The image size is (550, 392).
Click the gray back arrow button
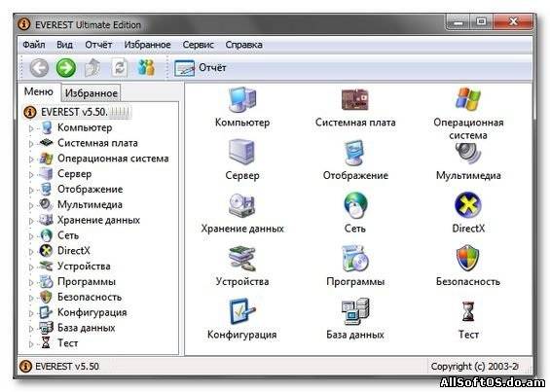(39, 68)
